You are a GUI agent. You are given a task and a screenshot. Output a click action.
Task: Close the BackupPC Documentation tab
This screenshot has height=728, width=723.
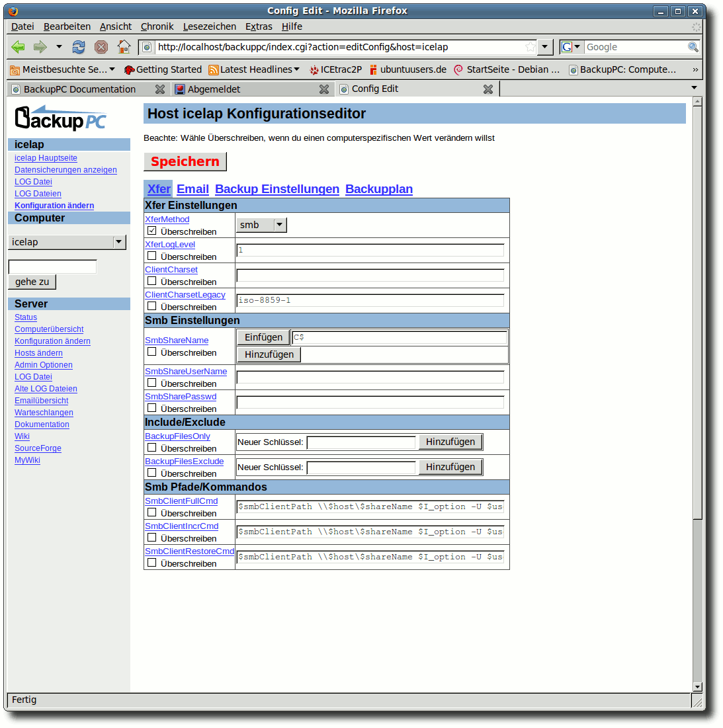[159, 89]
